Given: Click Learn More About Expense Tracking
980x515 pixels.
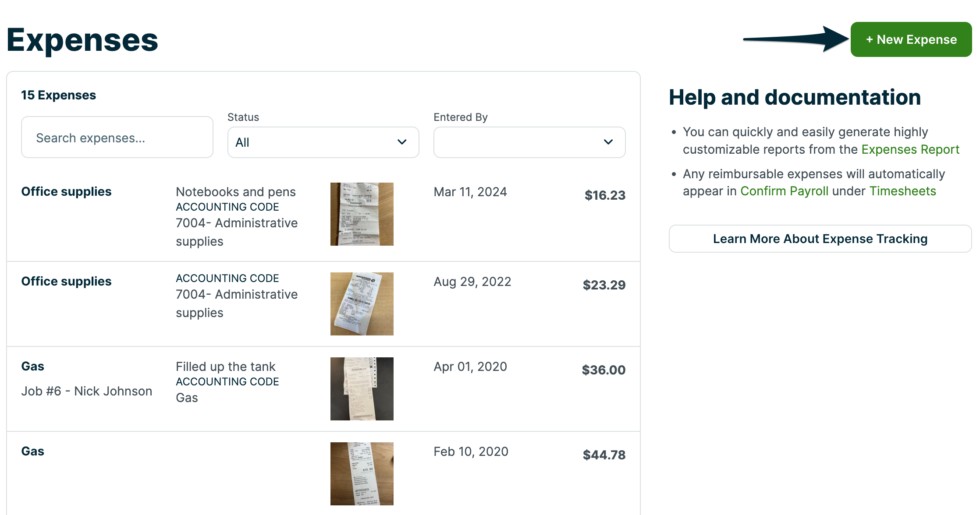Looking at the screenshot, I should (x=820, y=239).
